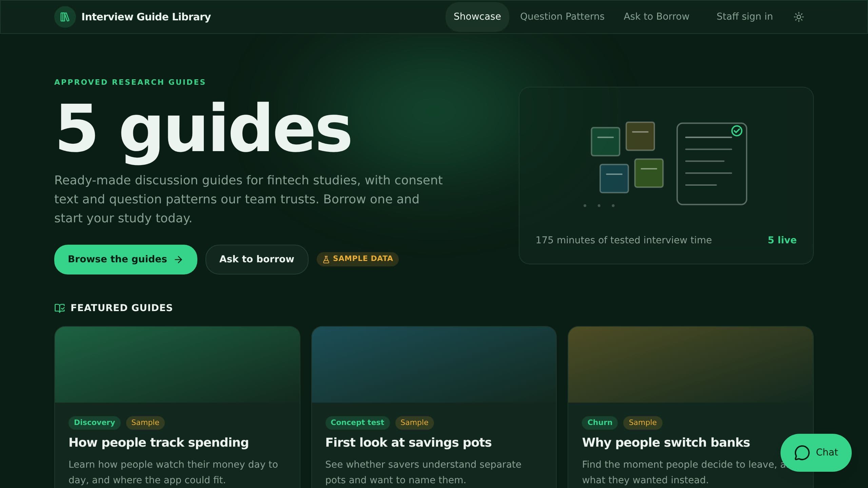Click 175 minutes of tested interview time
This screenshot has width=868, height=488.
(x=624, y=240)
